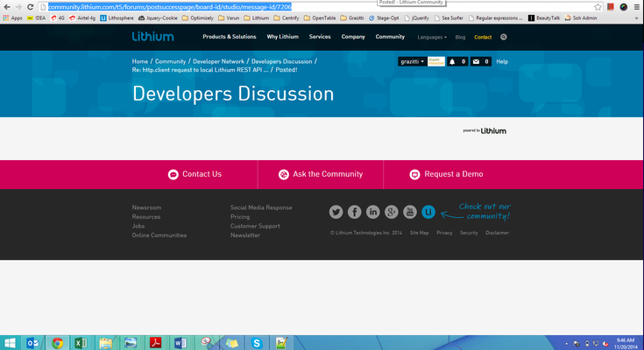Click Ask the Community button
The image size is (644, 350).
pos(321,174)
